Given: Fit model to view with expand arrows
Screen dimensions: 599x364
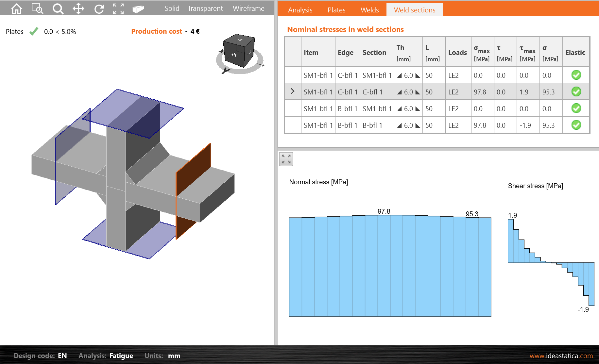Looking at the screenshot, I should pyautogui.click(x=118, y=9).
